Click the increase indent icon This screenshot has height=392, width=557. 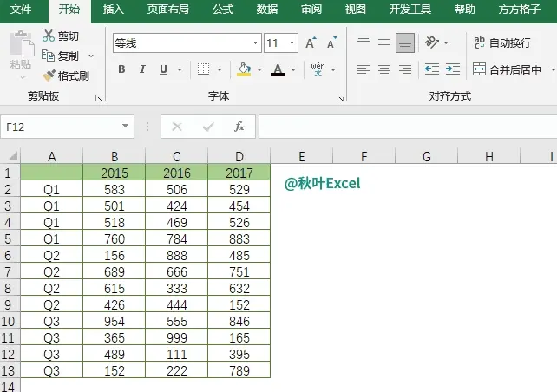coord(453,69)
